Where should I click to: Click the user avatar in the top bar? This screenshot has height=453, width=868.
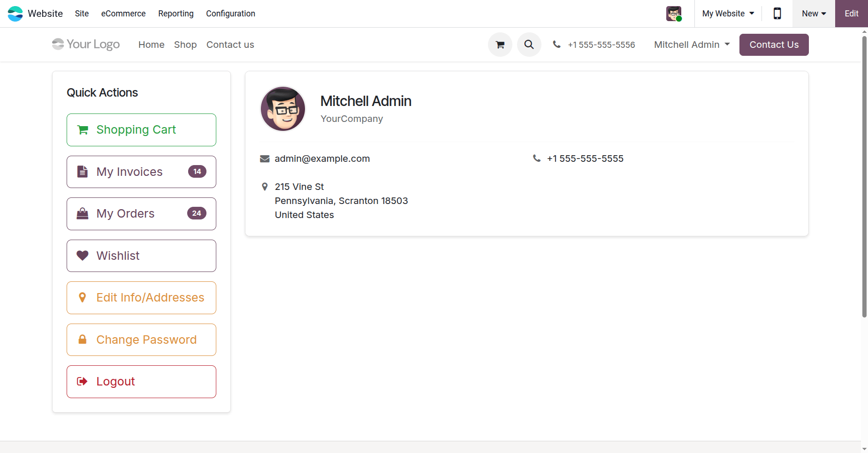674,14
